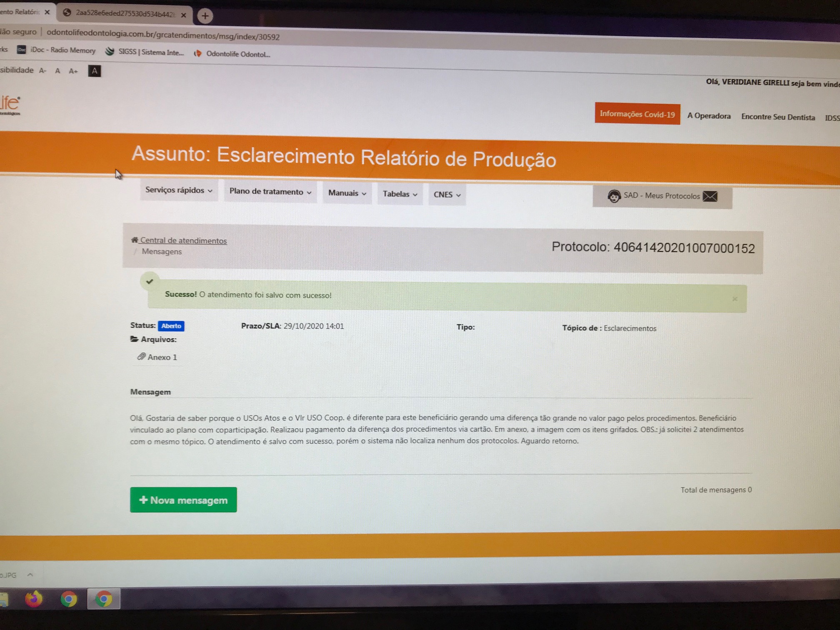Click the high contrast A accessibility icon
This screenshot has height=630, width=840.
(x=95, y=71)
